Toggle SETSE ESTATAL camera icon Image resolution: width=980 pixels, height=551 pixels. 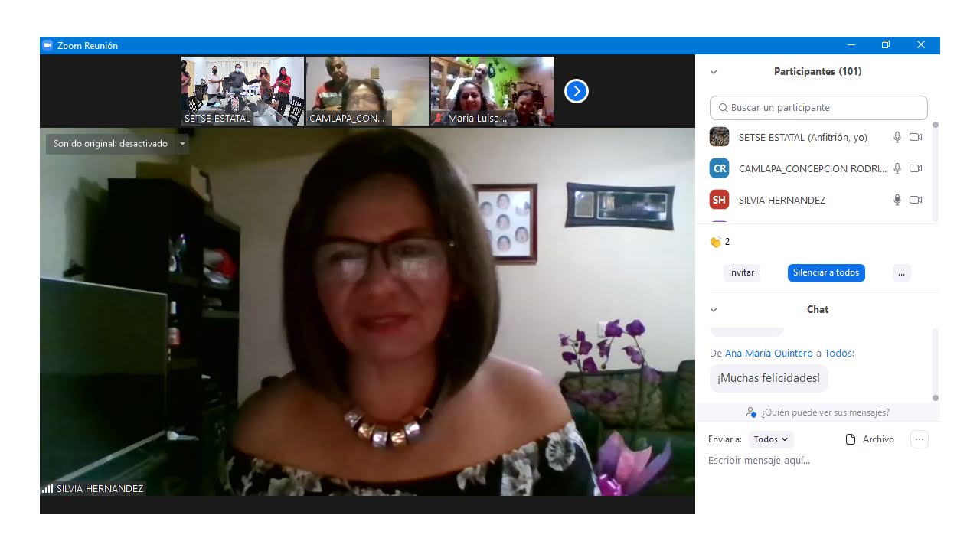pyautogui.click(x=916, y=138)
